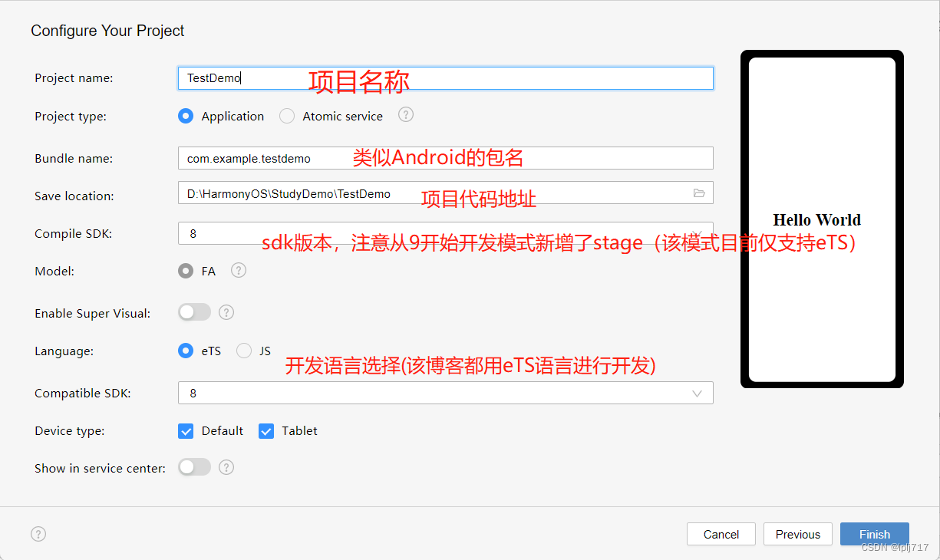
Task: Click the Device type: label
Action: (x=70, y=431)
